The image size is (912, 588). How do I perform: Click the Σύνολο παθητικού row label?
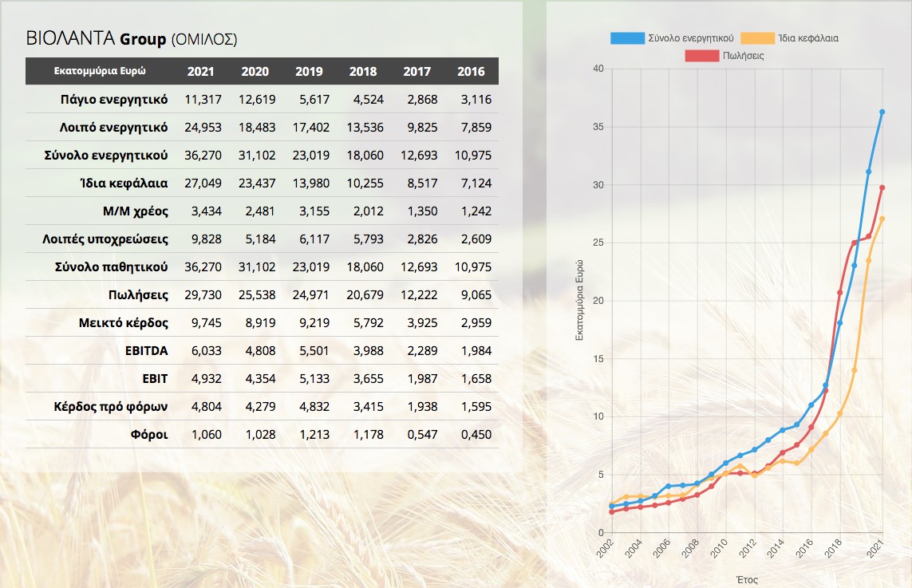(x=111, y=267)
